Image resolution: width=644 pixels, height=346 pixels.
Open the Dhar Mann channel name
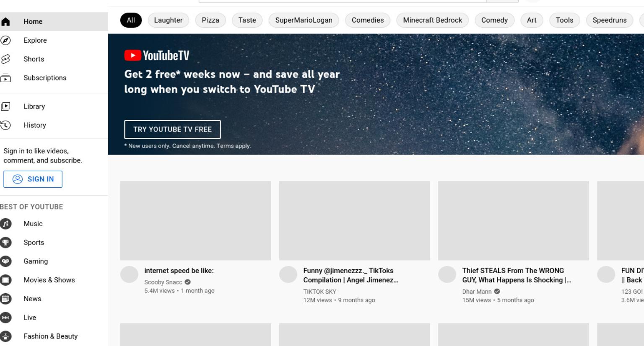477,292
